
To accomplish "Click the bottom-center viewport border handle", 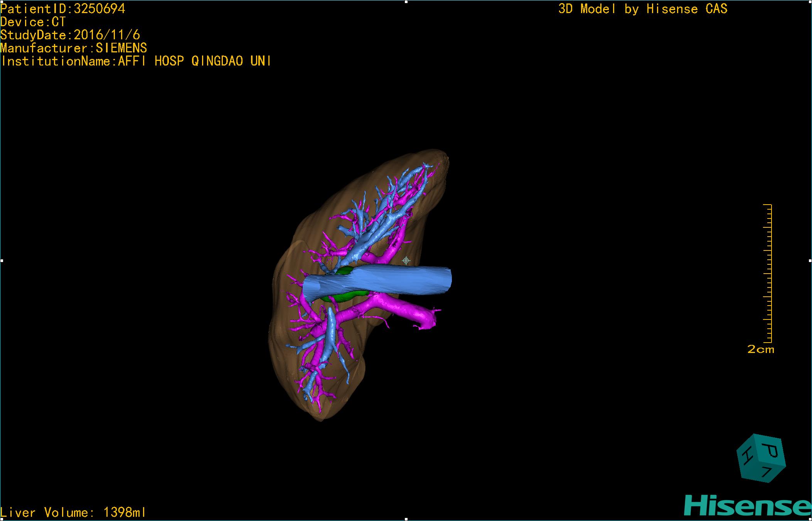I will (406, 519).
